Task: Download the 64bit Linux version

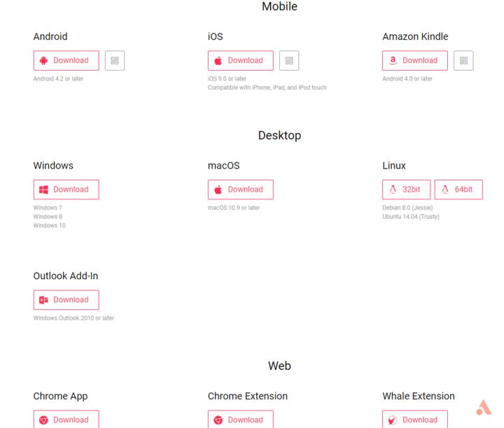Action: pyautogui.click(x=458, y=190)
